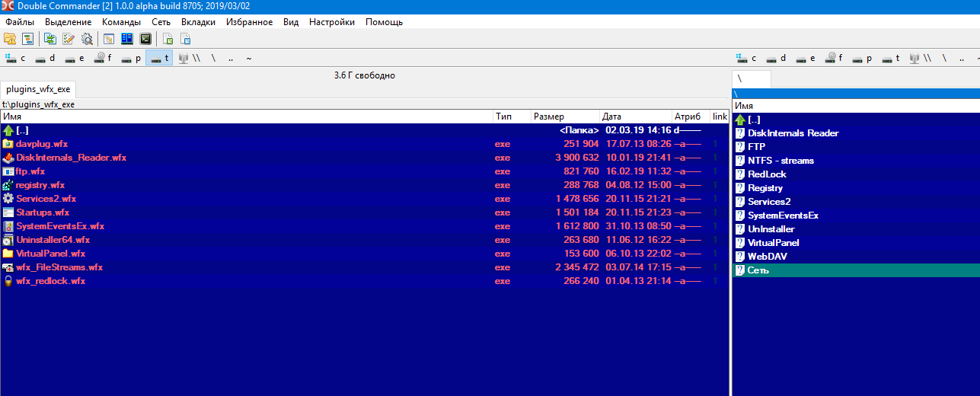Screen dimensions: 980x396
Task: Select the plugins_wfx_exe tab
Action: pyautogui.click(x=38, y=89)
